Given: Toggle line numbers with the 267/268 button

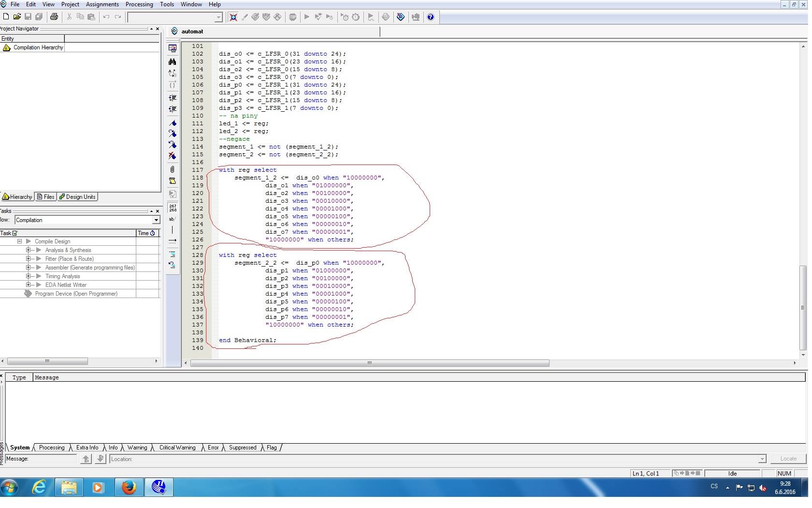Looking at the screenshot, I should [173, 208].
